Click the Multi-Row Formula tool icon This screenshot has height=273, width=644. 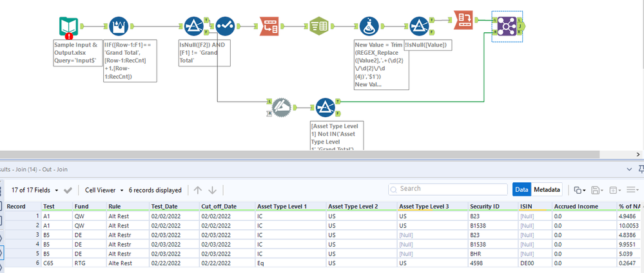(x=119, y=27)
